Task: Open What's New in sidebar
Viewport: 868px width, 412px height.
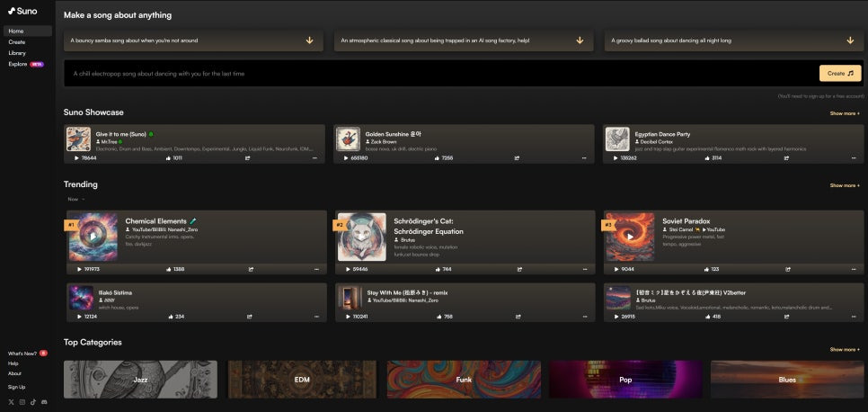Action: pos(27,354)
